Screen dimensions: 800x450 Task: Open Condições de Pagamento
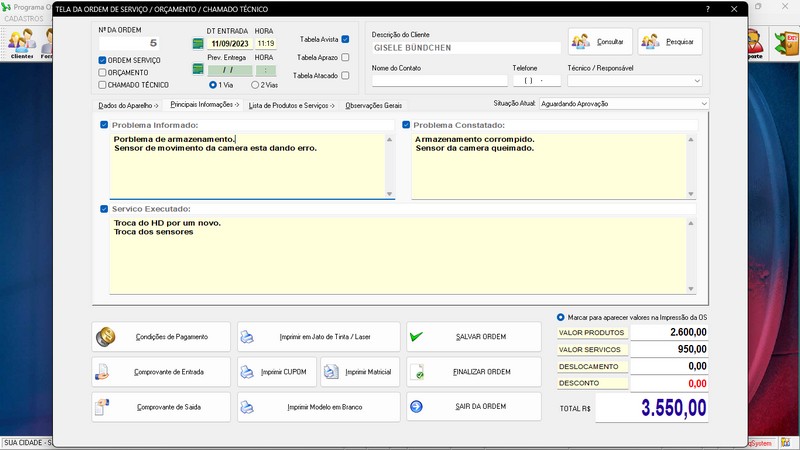point(161,337)
